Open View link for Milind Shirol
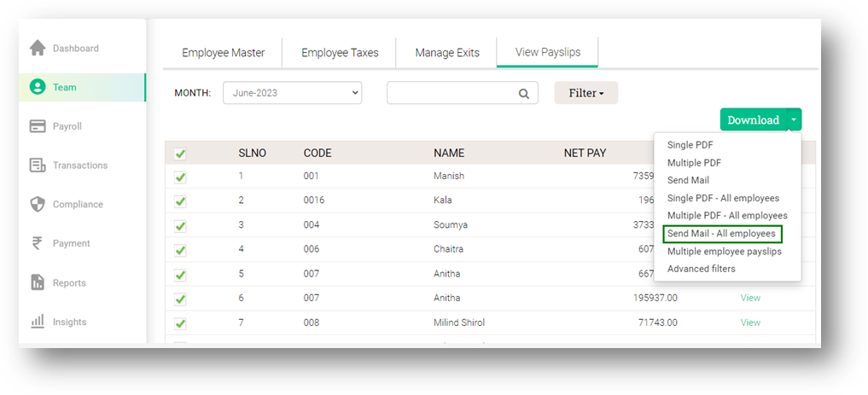Screen dimensions: 868x395 (750, 322)
